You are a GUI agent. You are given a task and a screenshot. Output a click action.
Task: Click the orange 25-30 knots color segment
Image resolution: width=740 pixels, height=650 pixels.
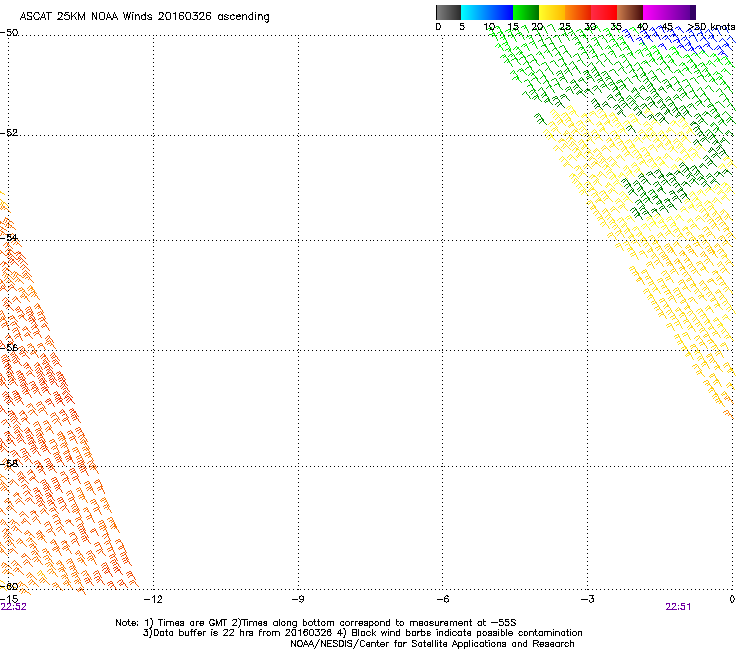point(578,12)
